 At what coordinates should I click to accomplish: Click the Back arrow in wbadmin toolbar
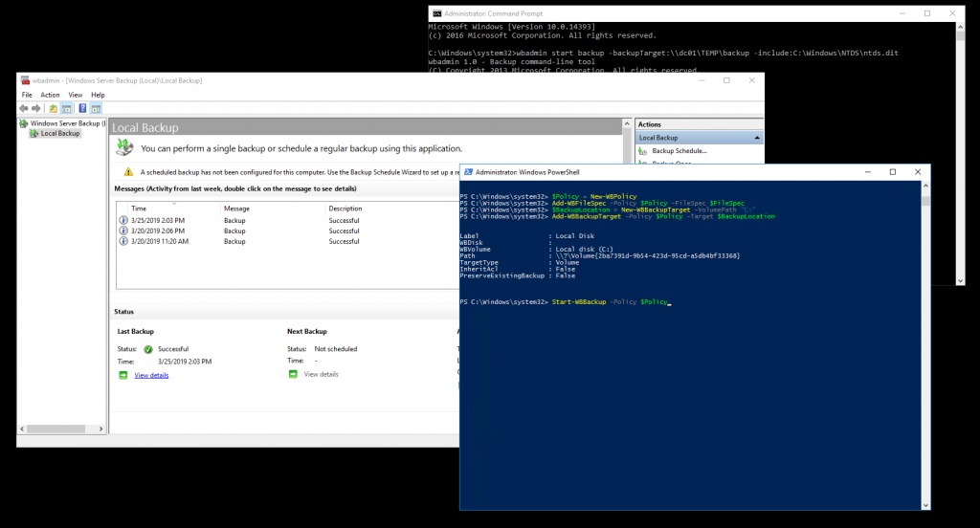24,108
